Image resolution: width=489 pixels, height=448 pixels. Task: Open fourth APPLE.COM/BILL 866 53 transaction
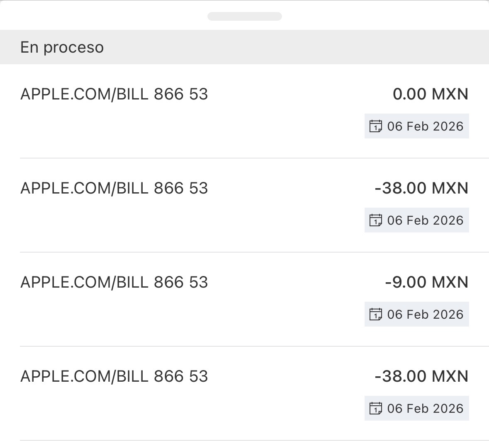pos(114,377)
